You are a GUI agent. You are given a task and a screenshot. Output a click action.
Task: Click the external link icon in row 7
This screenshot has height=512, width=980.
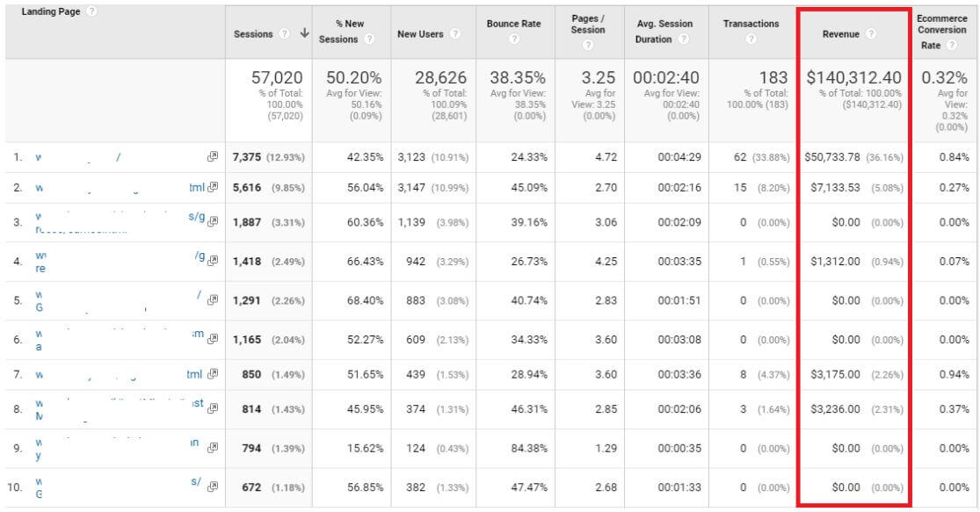coord(211,375)
